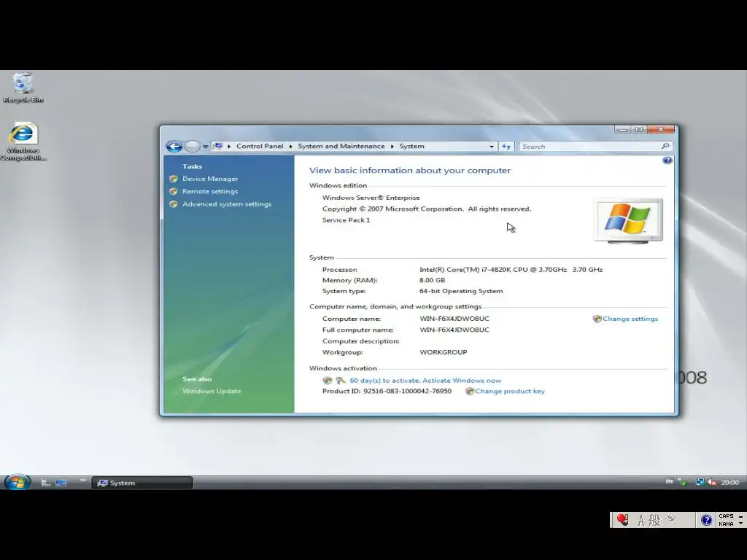
Task: Click the keys icon in Windows activation
Action: tap(340, 381)
